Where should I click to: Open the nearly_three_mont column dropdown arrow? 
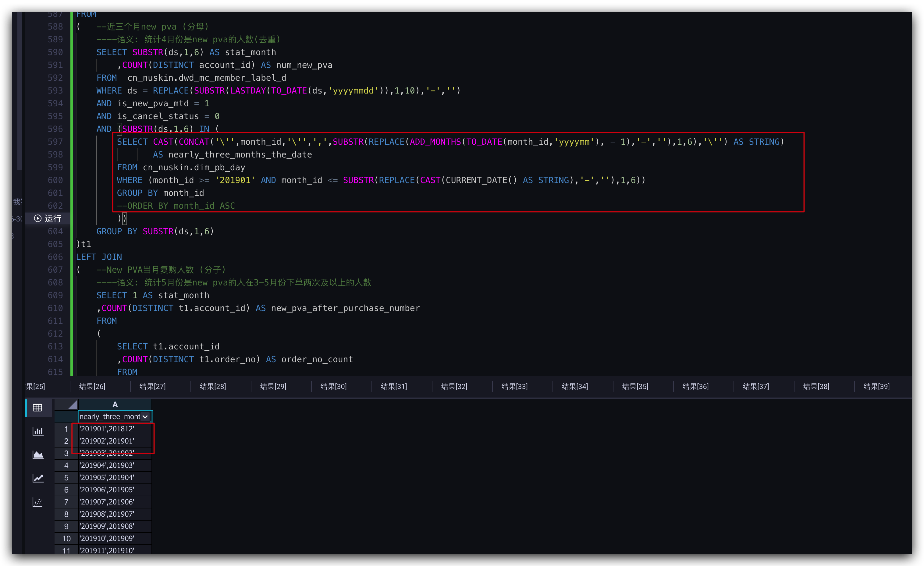tap(145, 416)
